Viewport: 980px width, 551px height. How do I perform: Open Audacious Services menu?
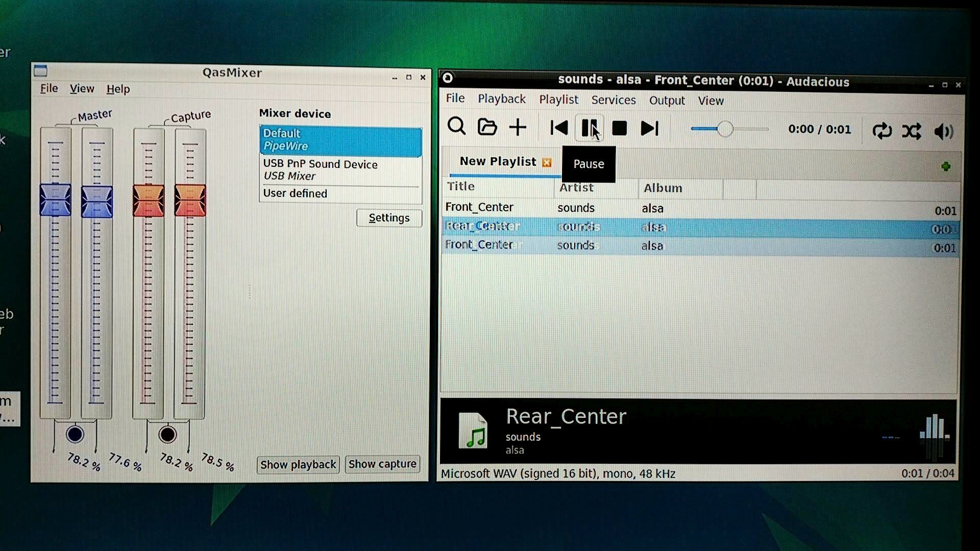point(614,100)
